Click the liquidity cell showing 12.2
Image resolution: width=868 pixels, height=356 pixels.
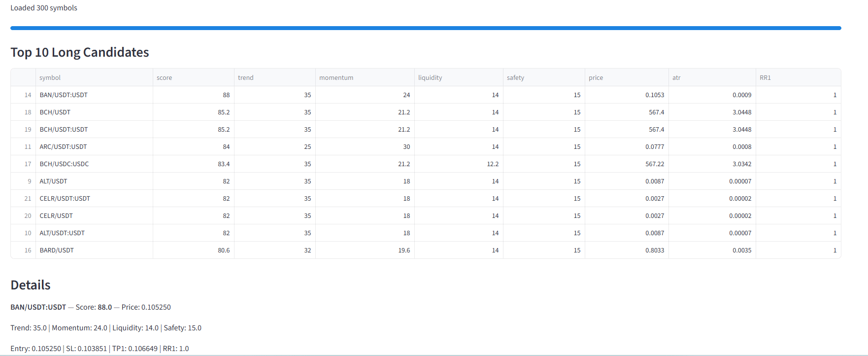coord(493,164)
